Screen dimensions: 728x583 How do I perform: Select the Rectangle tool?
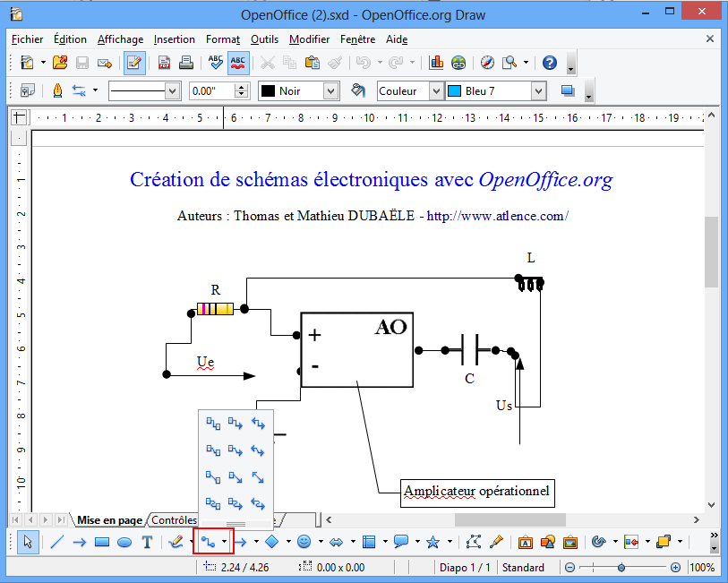(102, 542)
